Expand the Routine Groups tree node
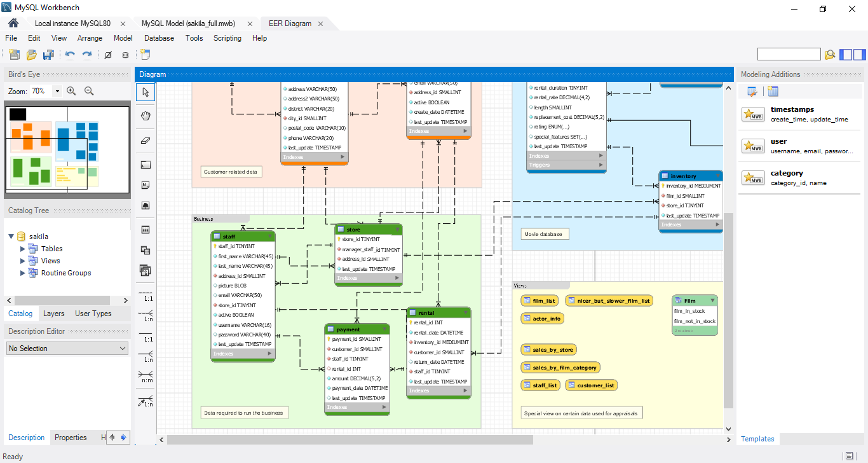868x463 pixels. 24,273
